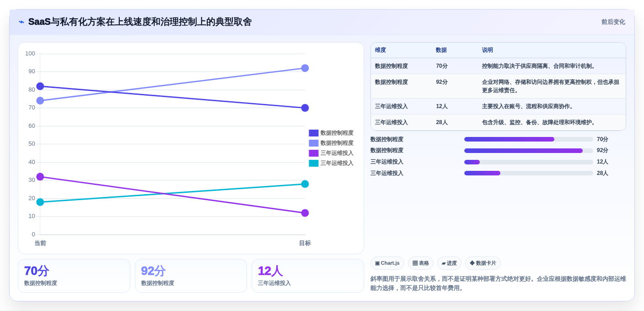Select the light blue data point at 当前

(x=40, y=101)
